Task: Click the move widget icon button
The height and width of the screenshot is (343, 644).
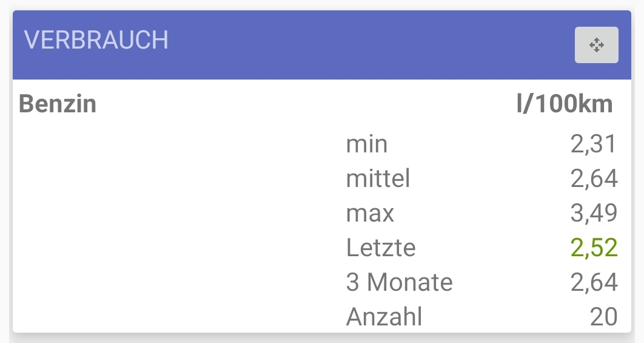Action: point(596,45)
